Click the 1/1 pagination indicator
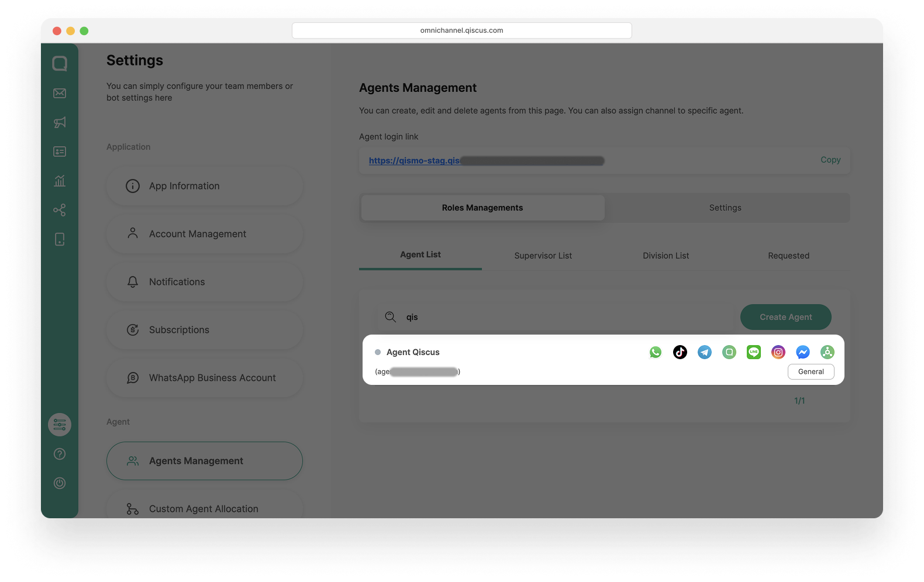Image resolution: width=924 pixels, height=582 pixels. coord(799,401)
